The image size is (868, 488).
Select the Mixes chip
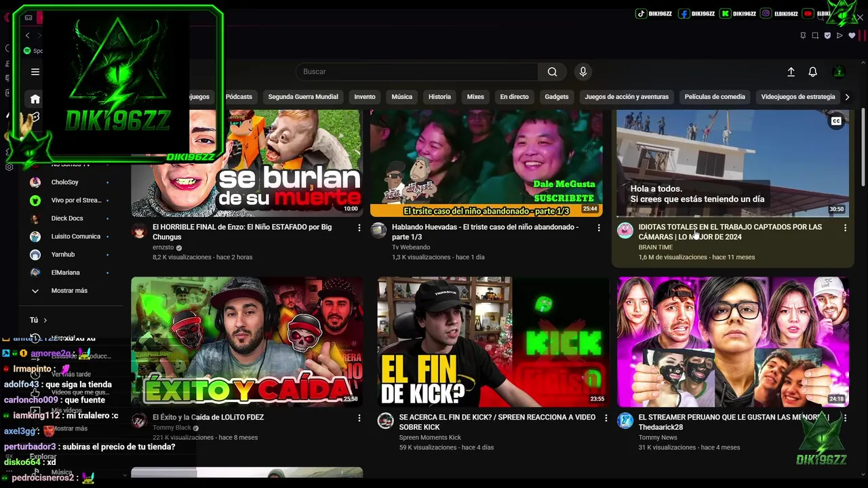475,97
